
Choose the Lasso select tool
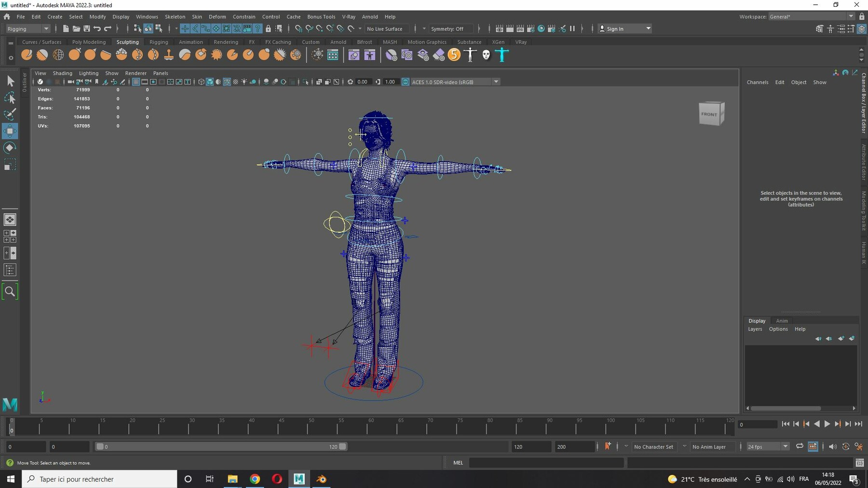[10, 98]
